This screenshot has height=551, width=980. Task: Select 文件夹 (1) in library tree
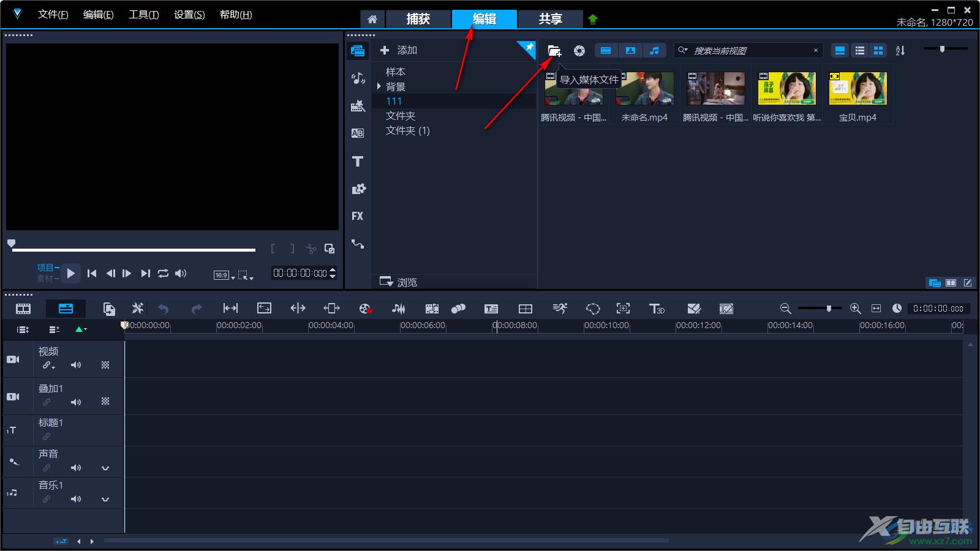(x=408, y=130)
